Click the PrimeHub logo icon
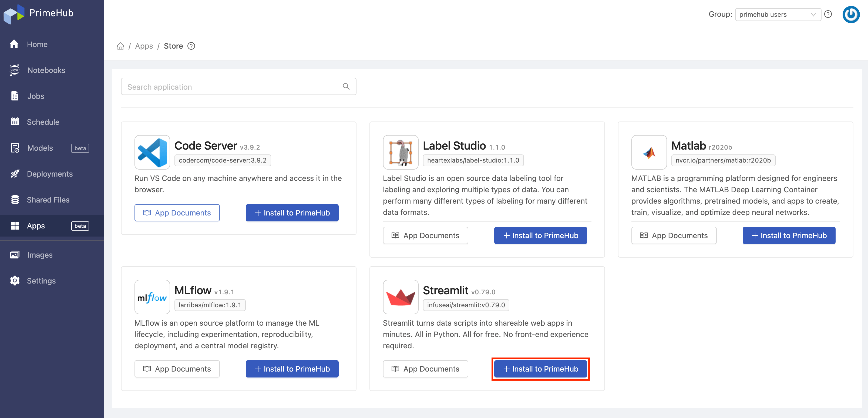868x418 pixels. coord(14,14)
